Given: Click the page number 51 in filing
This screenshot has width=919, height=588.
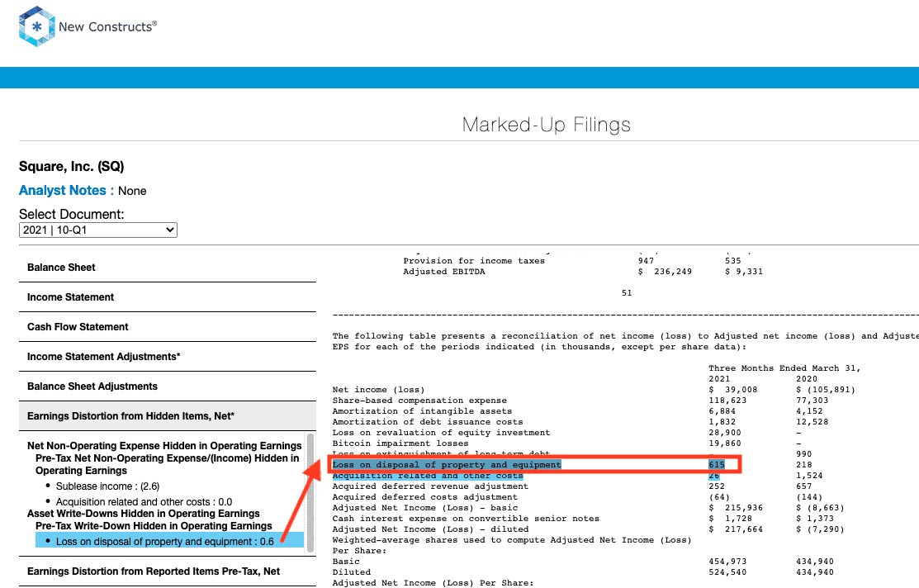Looking at the screenshot, I should pyautogui.click(x=628, y=293).
